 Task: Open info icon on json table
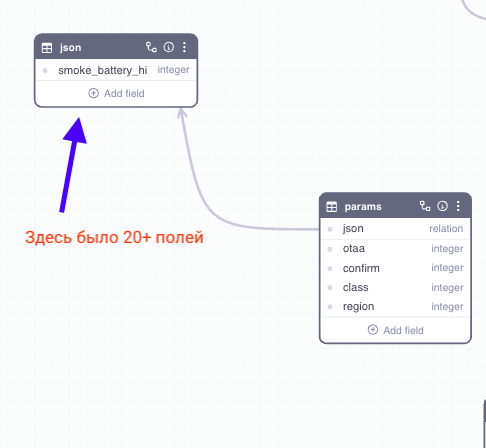169,47
